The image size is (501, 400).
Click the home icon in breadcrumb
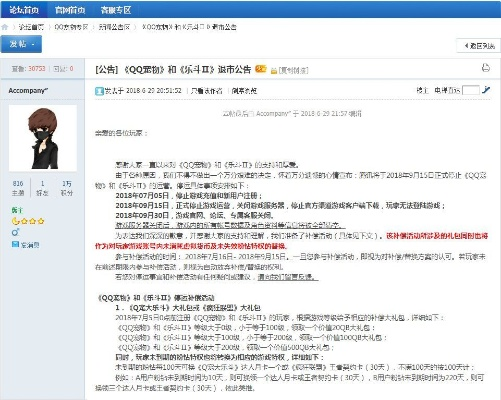pyautogui.click(x=5, y=27)
